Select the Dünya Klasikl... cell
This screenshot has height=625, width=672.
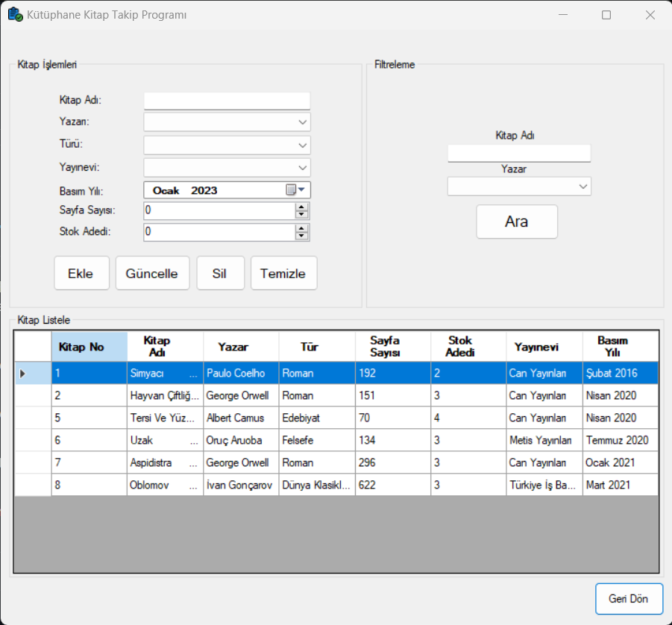click(317, 485)
